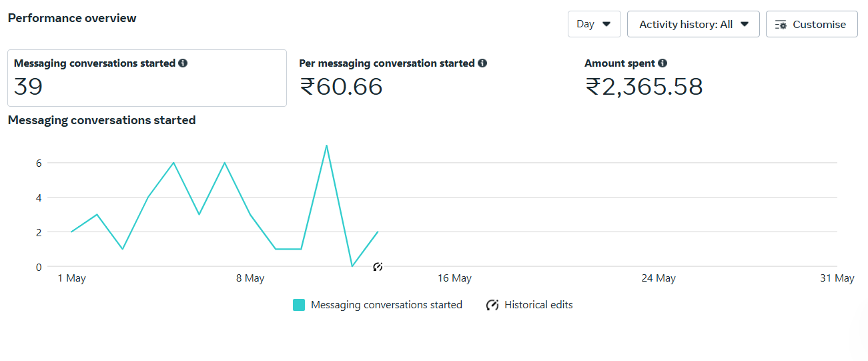
Task: Click the Amount spent info icon
Action: pos(663,63)
